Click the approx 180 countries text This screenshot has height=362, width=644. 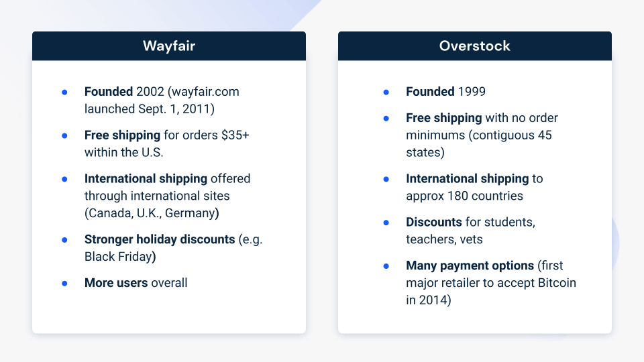(x=464, y=196)
